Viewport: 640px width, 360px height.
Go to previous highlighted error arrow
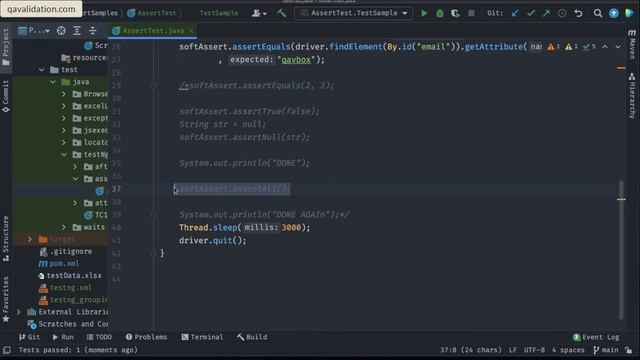coord(605,47)
